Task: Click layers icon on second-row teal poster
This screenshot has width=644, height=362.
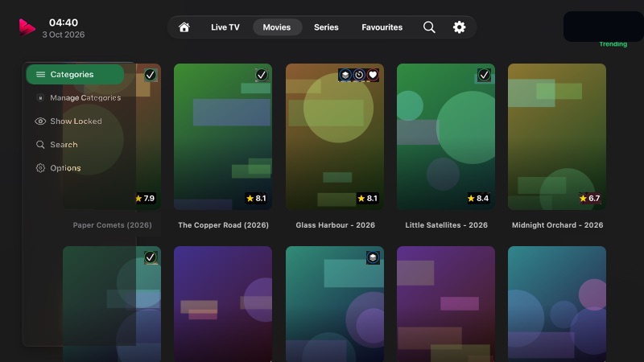Action: tap(373, 257)
